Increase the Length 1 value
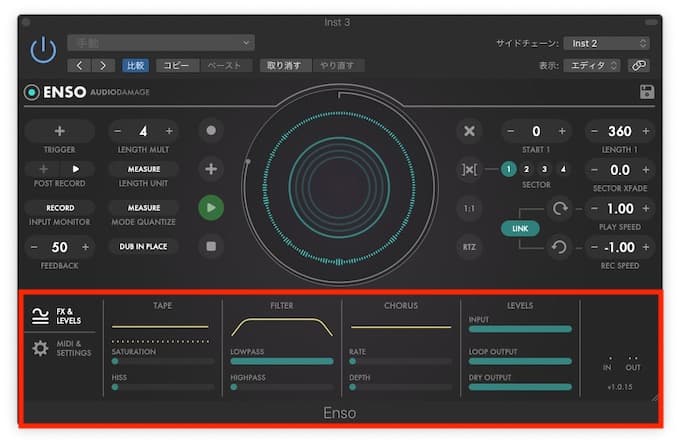 click(x=646, y=131)
